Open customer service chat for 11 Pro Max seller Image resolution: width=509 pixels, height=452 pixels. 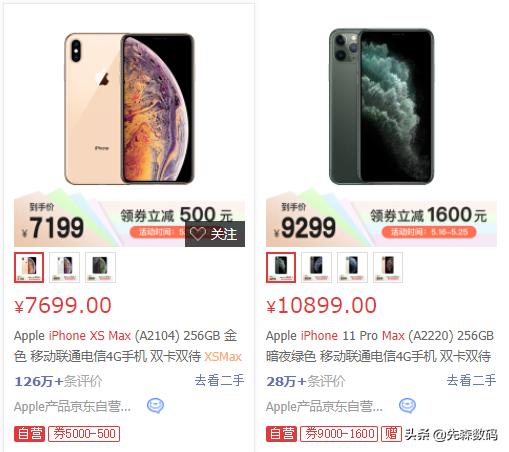407,406
